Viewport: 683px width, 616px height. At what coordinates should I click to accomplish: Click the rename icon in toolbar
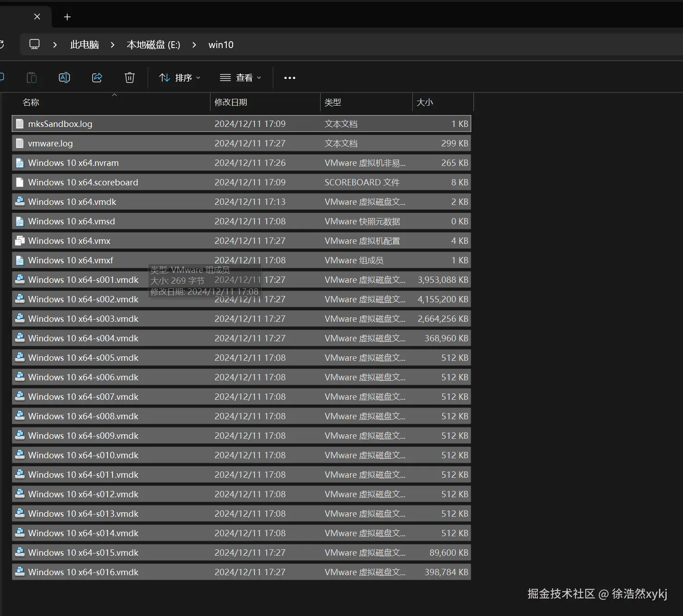coord(64,78)
